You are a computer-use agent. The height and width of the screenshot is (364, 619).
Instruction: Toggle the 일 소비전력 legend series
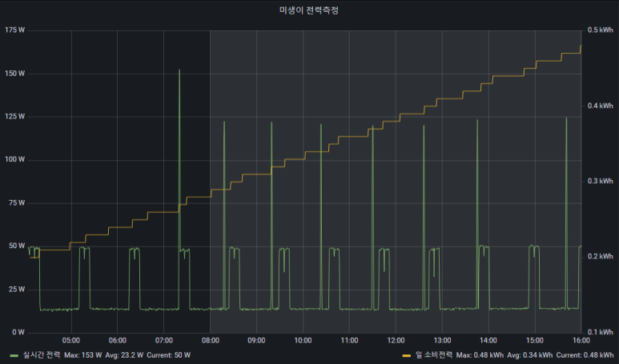(434, 355)
